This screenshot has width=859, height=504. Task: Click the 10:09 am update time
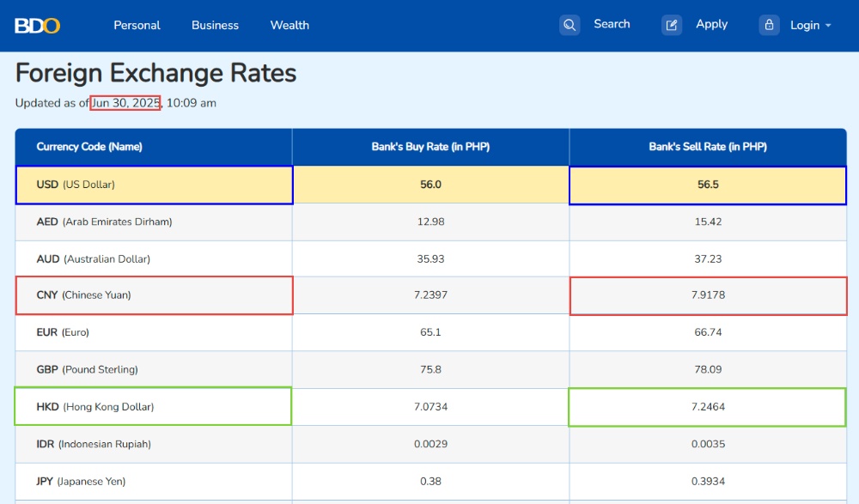192,103
